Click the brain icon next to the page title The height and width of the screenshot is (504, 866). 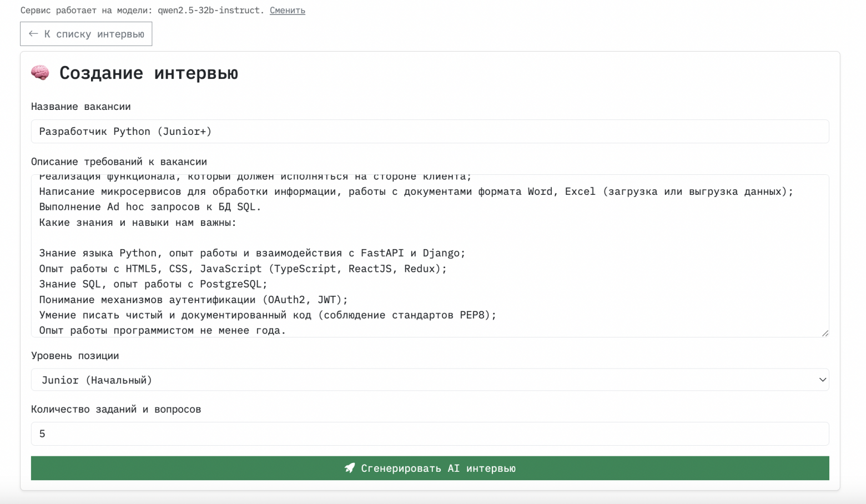[39, 72]
